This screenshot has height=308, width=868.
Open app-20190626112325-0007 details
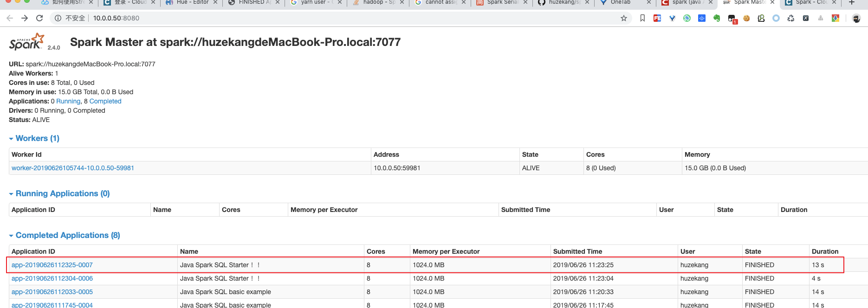coord(52,265)
